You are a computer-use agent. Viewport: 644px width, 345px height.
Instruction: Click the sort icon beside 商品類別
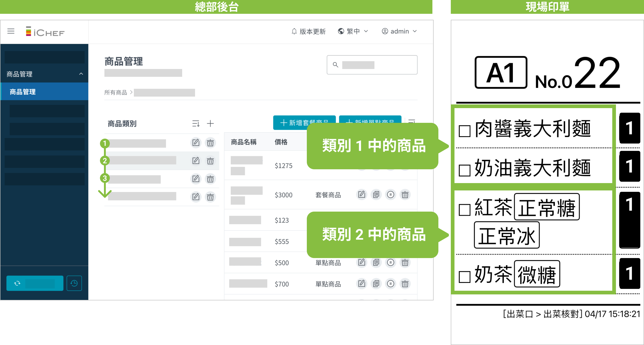tap(196, 124)
